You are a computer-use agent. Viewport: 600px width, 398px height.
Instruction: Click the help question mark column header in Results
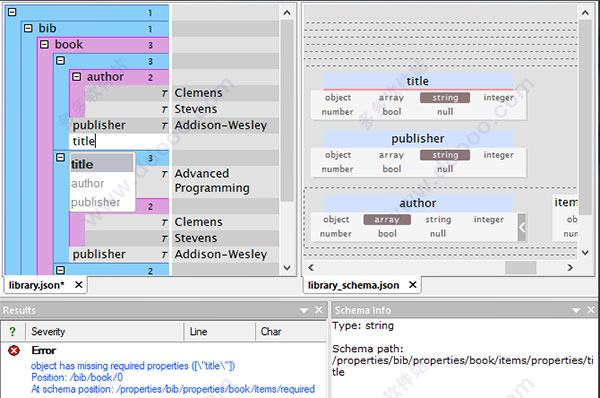point(13,331)
